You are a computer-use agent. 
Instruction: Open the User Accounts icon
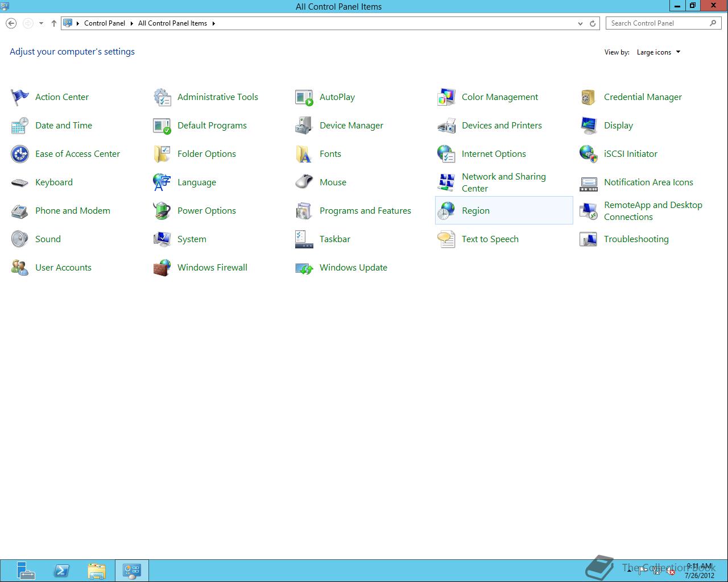click(x=20, y=268)
